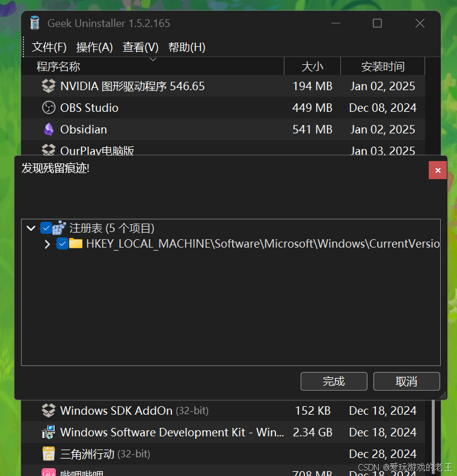Click the dialog resize grip corner
This screenshot has height=476, width=457.
coord(443,395)
